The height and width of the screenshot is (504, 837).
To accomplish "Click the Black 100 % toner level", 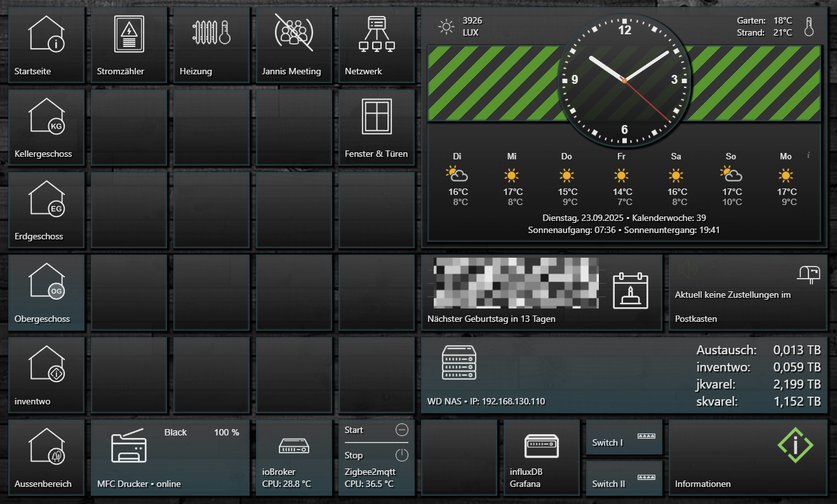I will tap(202, 432).
